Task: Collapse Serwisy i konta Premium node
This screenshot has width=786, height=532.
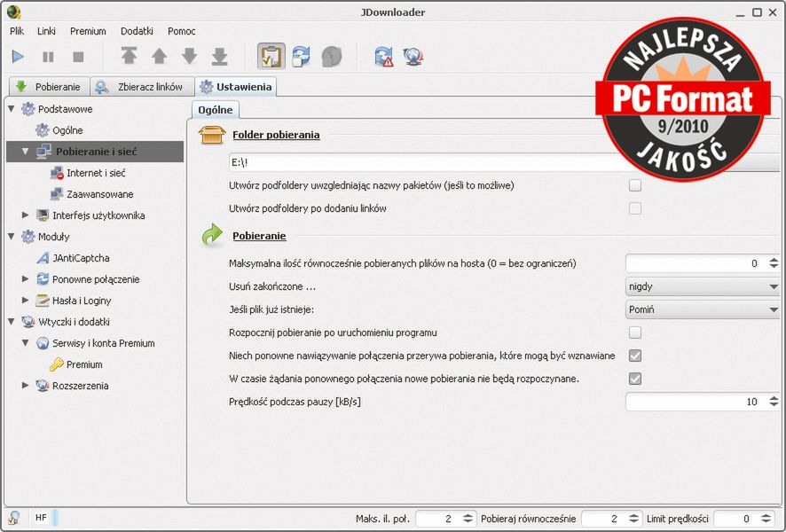Action: [25, 343]
